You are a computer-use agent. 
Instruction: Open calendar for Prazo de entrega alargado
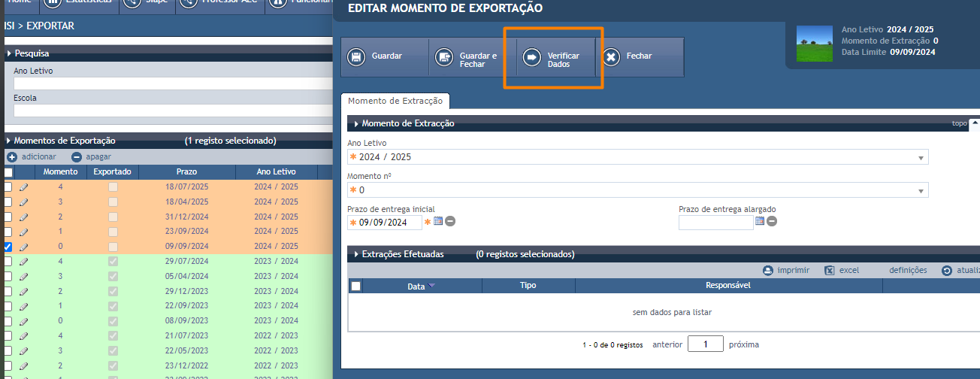[x=760, y=221]
